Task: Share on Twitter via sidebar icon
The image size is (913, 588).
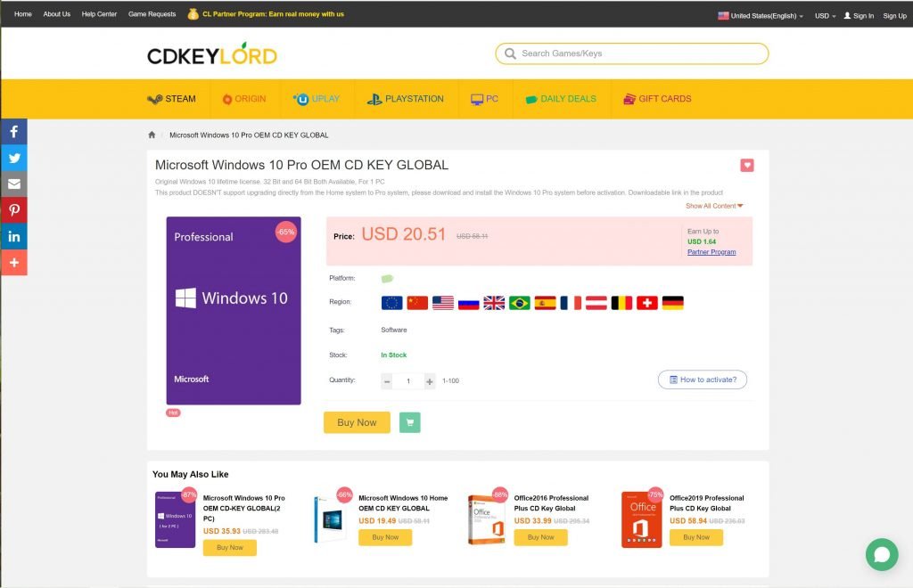Action: tap(14, 159)
